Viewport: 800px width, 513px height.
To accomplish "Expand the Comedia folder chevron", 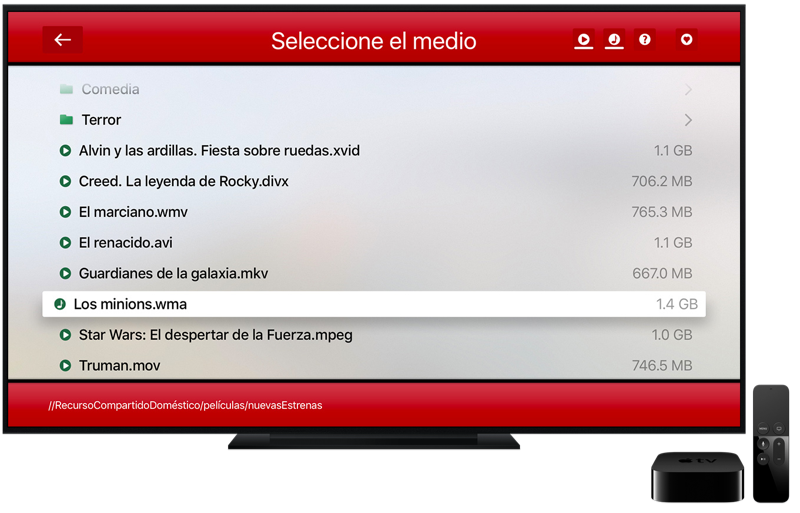I will tap(688, 90).
